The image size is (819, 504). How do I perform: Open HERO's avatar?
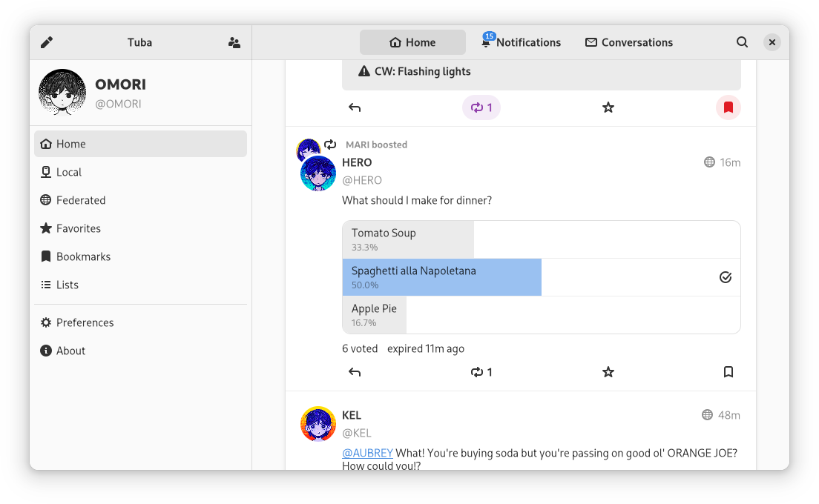pyautogui.click(x=318, y=173)
